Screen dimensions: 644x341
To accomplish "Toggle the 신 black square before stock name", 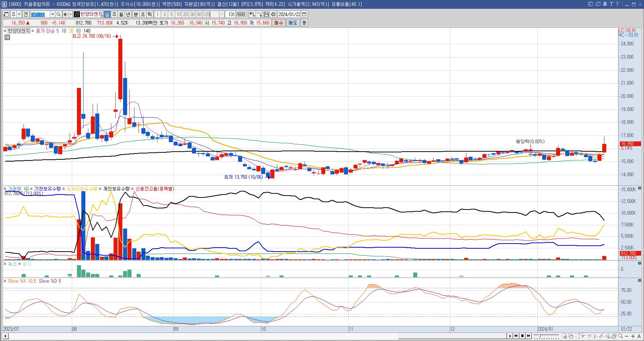I will click(x=77, y=14).
